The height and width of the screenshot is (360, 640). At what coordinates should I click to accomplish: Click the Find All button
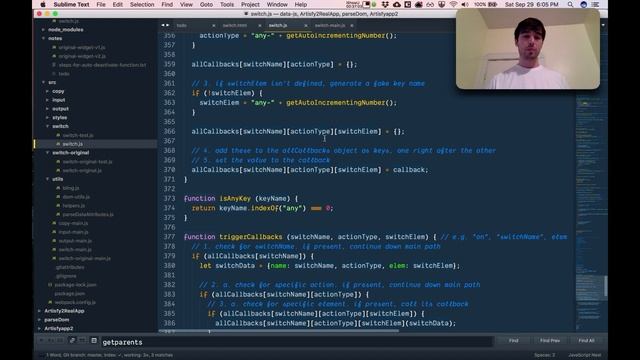tap(586, 340)
